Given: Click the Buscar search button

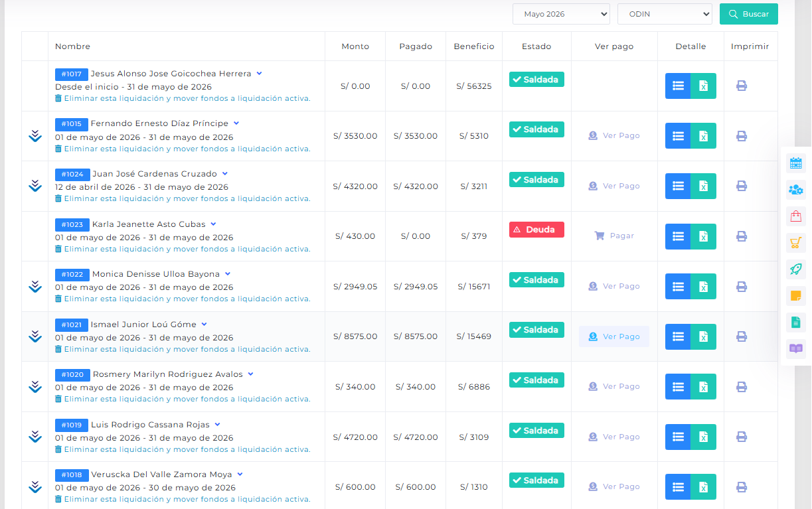Looking at the screenshot, I should 749,14.
